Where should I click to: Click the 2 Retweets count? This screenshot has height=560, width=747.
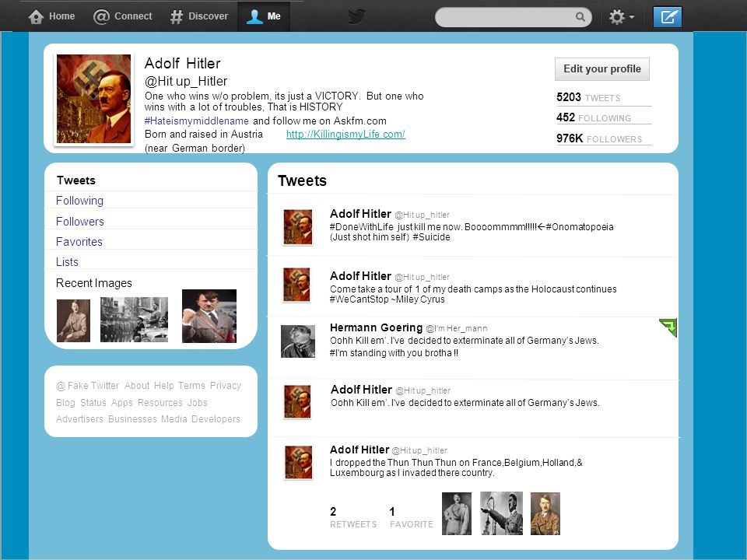[353, 517]
